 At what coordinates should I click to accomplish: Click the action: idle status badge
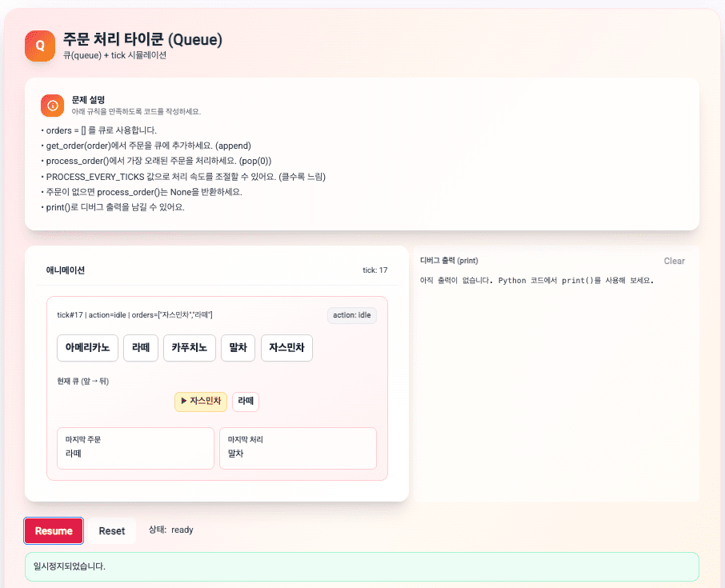[352, 315]
